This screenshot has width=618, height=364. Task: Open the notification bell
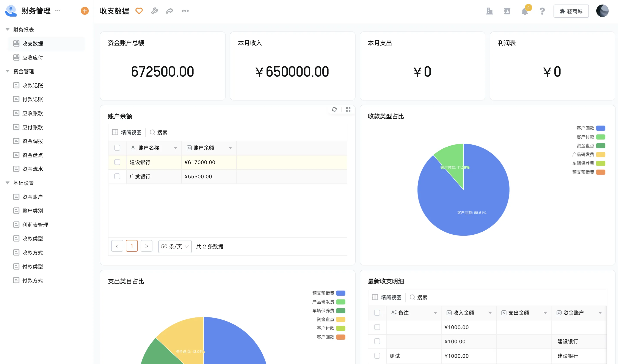[525, 11]
